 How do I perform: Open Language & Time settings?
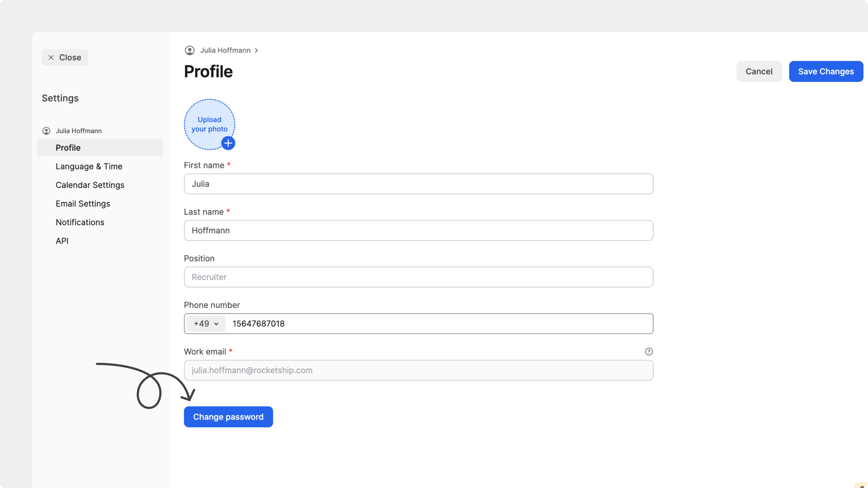[89, 166]
